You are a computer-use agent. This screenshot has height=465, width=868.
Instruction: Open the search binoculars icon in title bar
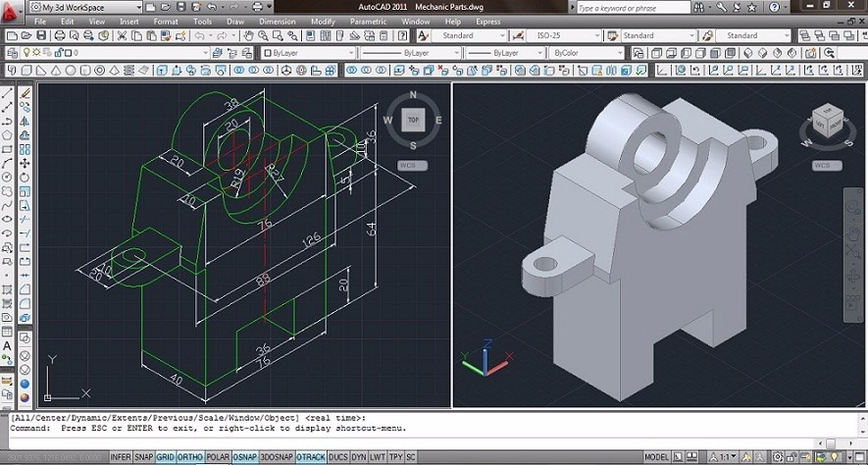699,7
